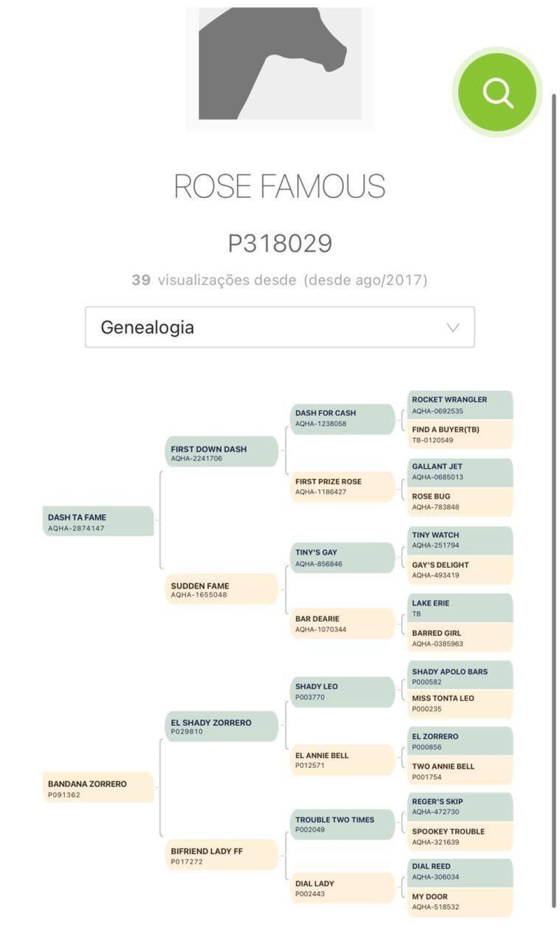Open BAR DEARIE pedigree node
Screen dimensions: 560x945
[343, 623]
